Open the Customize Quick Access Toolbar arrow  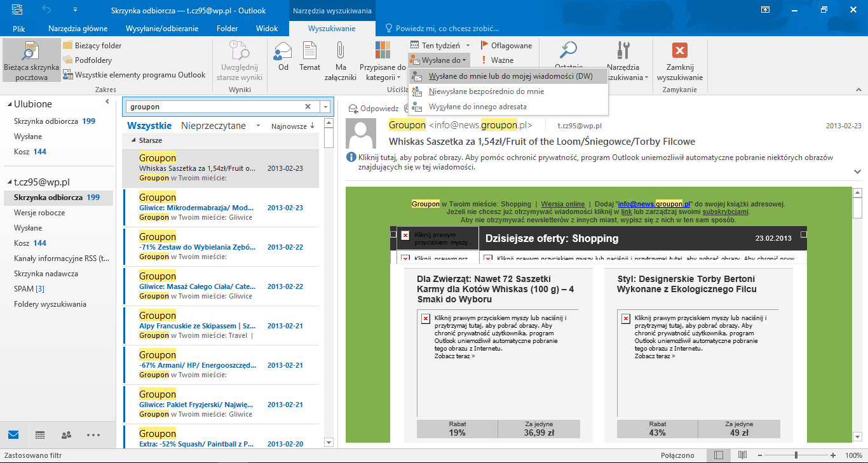point(76,10)
